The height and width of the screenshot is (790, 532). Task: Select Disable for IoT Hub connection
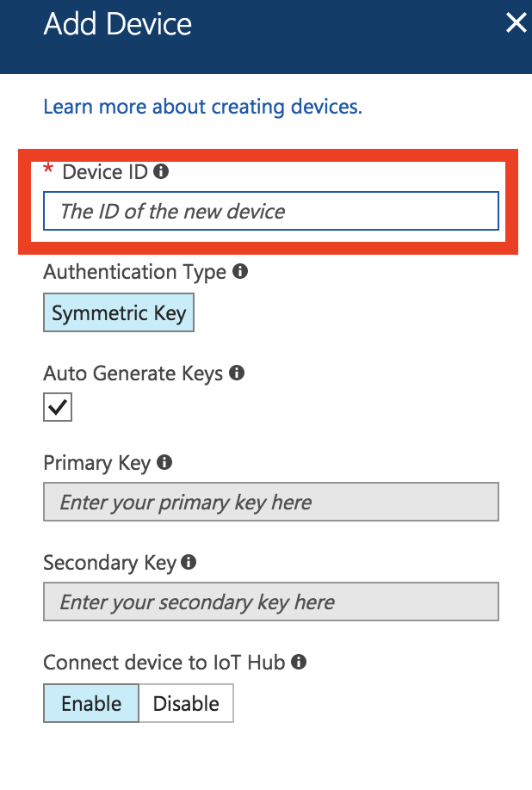[186, 703]
